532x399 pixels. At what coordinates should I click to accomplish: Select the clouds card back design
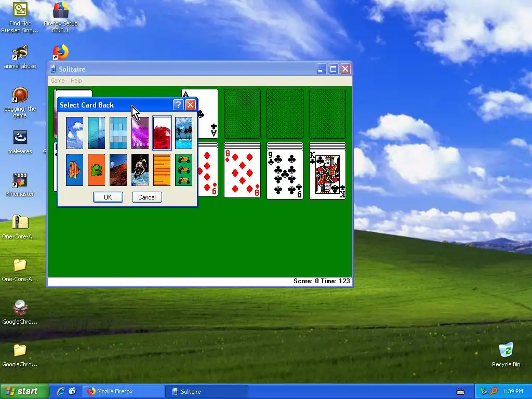pyautogui.click(x=75, y=133)
